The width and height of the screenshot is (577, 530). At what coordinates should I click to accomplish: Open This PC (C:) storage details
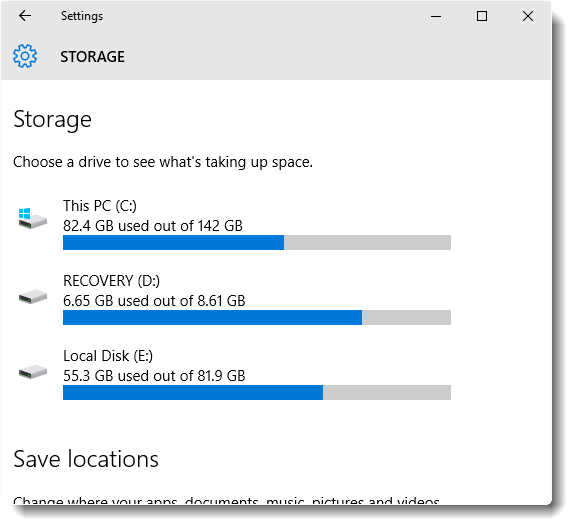point(234,224)
